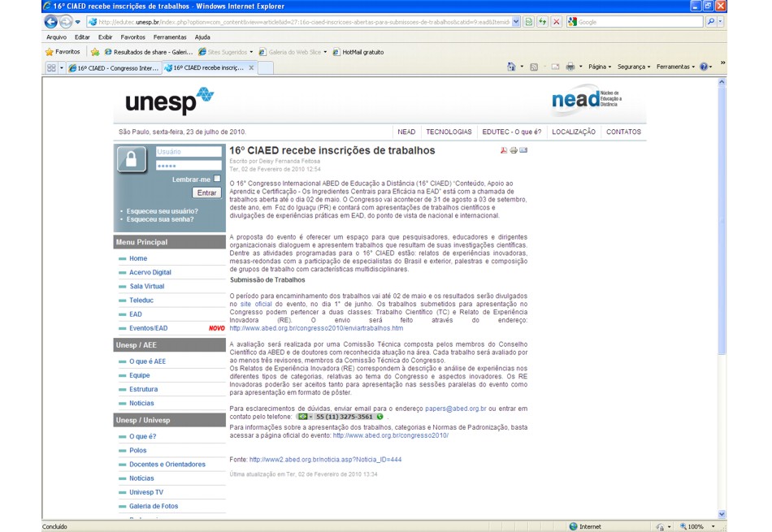Switch to 16º CIAED - Congresso Inter tab
The image size is (772, 532).
(115, 68)
